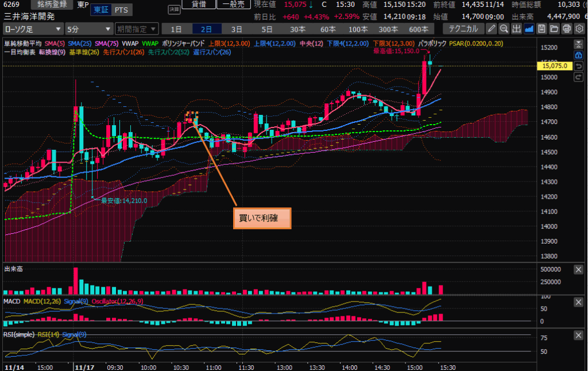
Task: Switch market to PTS
Action: [121, 10]
